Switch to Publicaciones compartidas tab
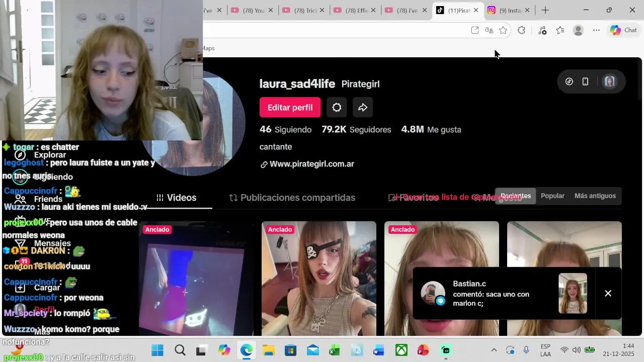Screen dimensions: 644x362 [x=292, y=198]
